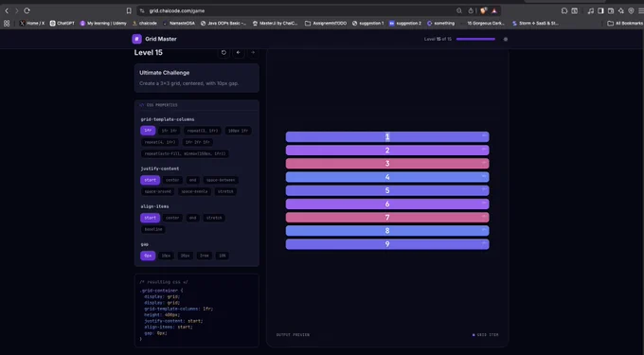Click grid item 5 in preview
The width and height of the screenshot is (644, 355).
coord(387,190)
